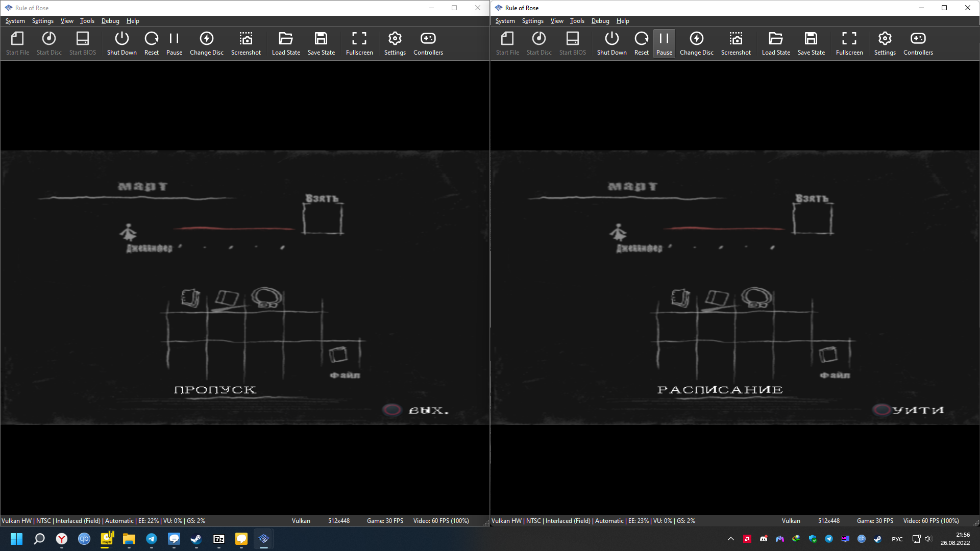Open Help menu in left window
The height and width of the screenshot is (551, 980).
[x=133, y=21]
